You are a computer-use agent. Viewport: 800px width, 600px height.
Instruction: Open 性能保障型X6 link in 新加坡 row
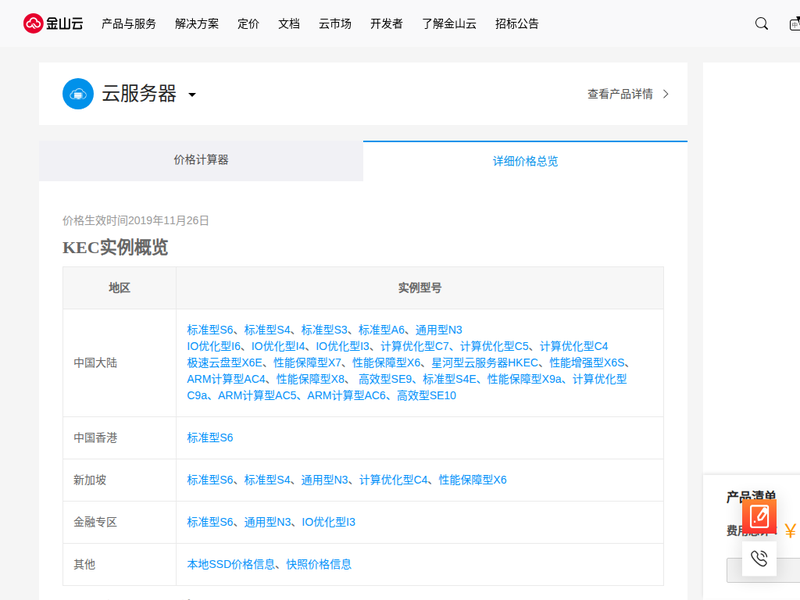472,480
